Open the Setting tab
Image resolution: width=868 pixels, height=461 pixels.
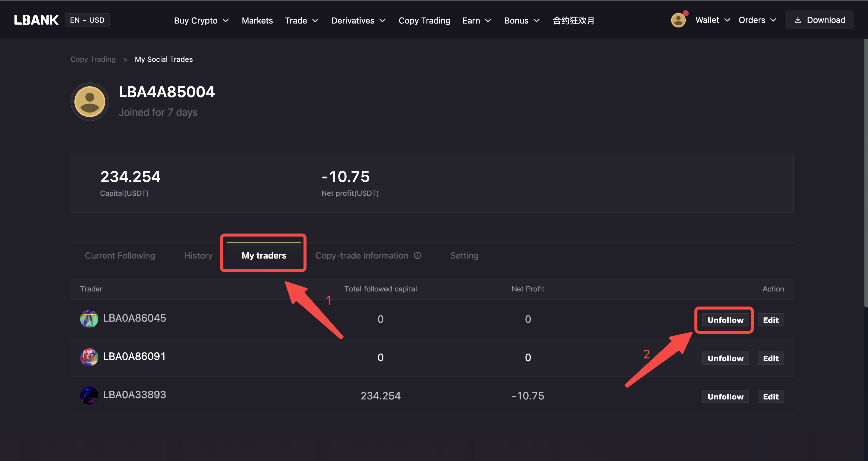(x=464, y=255)
